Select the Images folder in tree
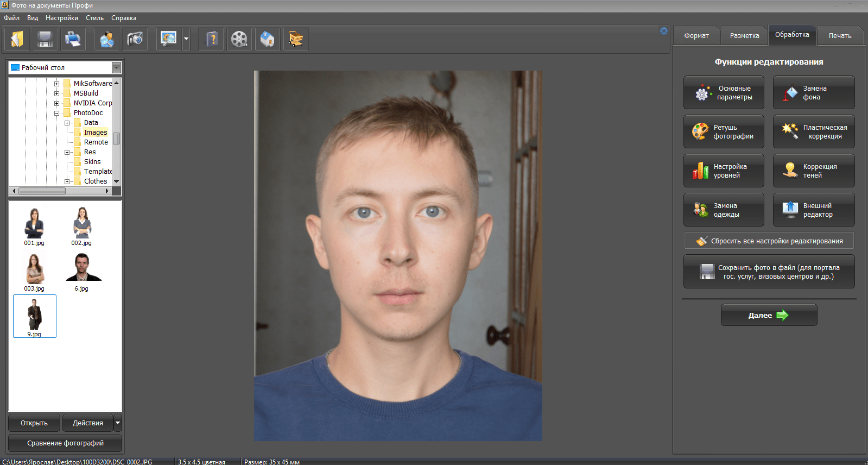 [96, 133]
